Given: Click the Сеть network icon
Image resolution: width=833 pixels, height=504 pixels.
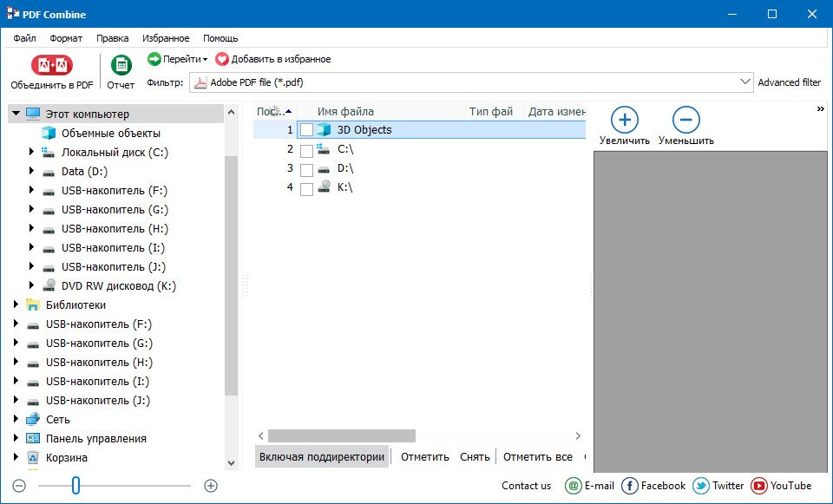Looking at the screenshot, I should pyautogui.click(x=33, y=419).
